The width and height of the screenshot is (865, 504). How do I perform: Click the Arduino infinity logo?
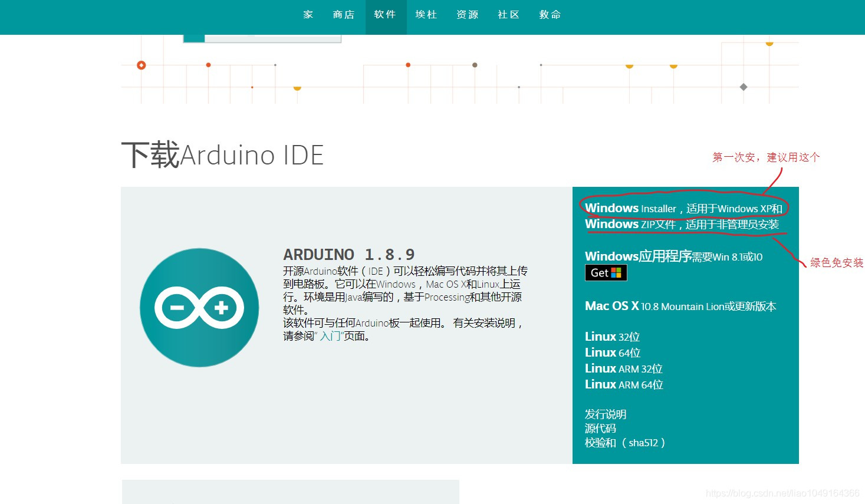coord(199,308)
